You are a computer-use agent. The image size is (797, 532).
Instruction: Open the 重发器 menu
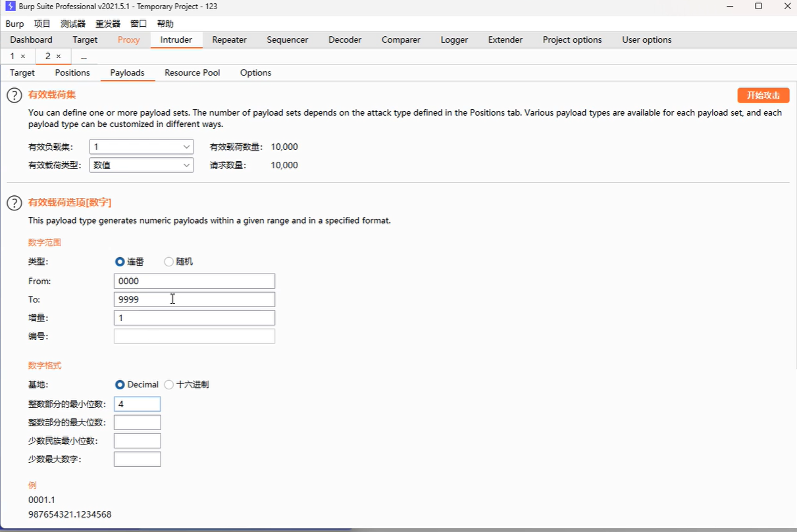click(x=108, y=24)
